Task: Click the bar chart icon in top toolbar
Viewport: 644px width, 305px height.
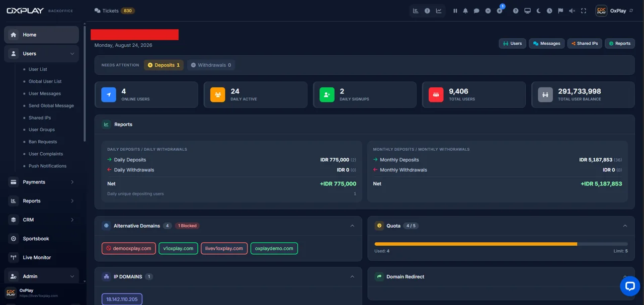Action: [x=416, y=11]
